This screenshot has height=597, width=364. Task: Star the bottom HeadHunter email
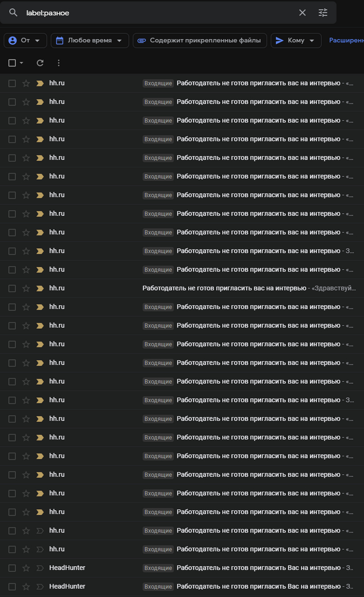tap(26, 587)
